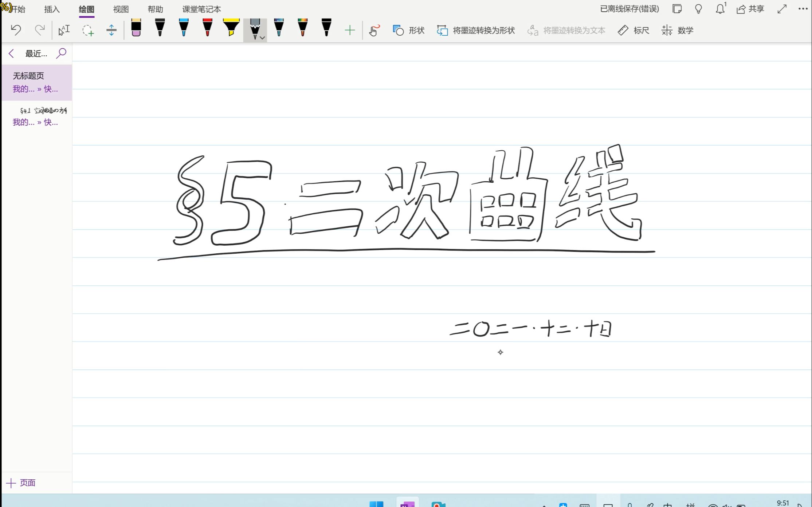Screen dimensions: 812x507
Task: Click Convert Ink to Shape
Action: [x=476, y=30]
